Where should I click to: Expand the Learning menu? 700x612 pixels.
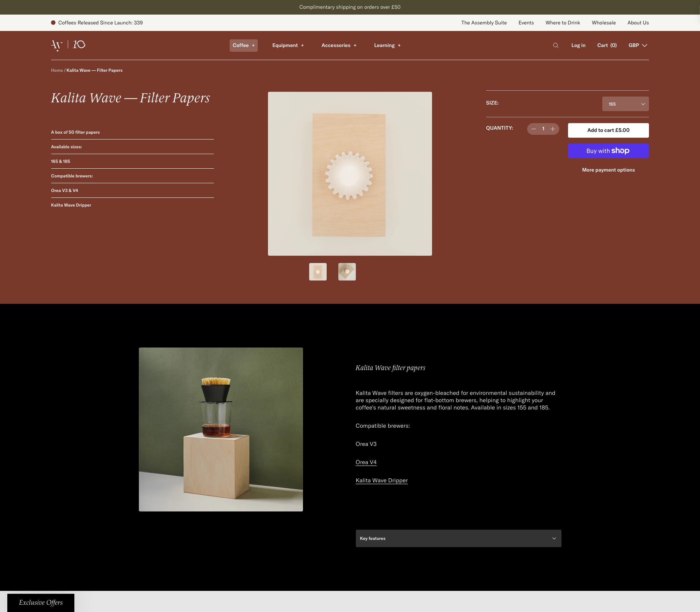387,46
